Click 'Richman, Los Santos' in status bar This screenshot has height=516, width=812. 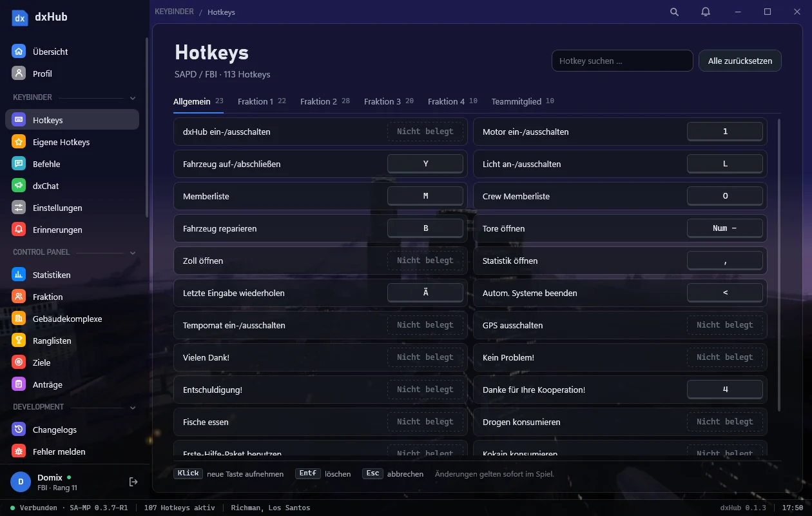pyautogui.click(x=271, y=508)
